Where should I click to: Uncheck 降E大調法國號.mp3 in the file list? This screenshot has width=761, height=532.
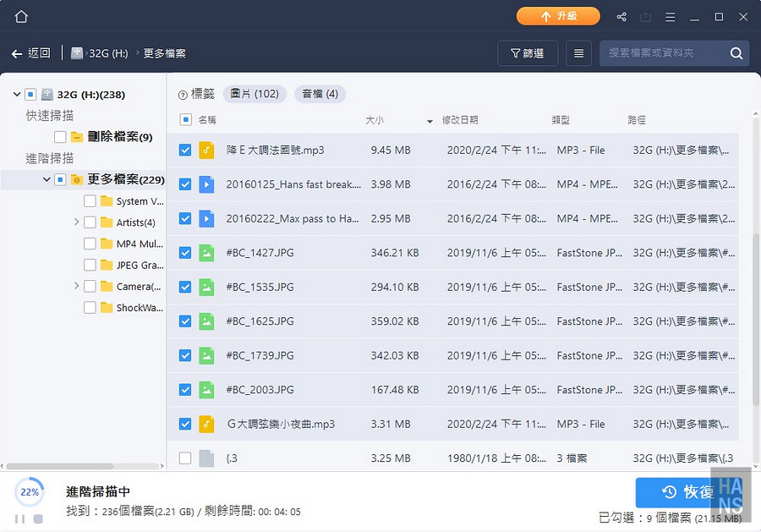click(185, 149)
